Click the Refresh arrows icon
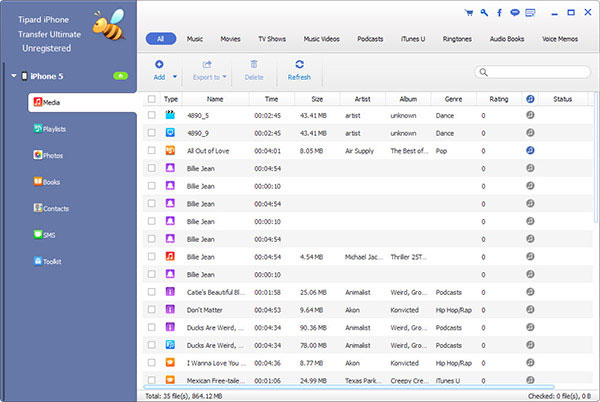This screenshot has width=600, height=402. tap(299, 64)
